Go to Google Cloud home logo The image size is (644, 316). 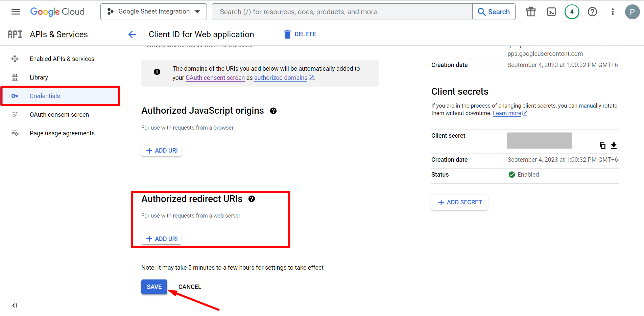pyautogui.click(x=57, y=12)
